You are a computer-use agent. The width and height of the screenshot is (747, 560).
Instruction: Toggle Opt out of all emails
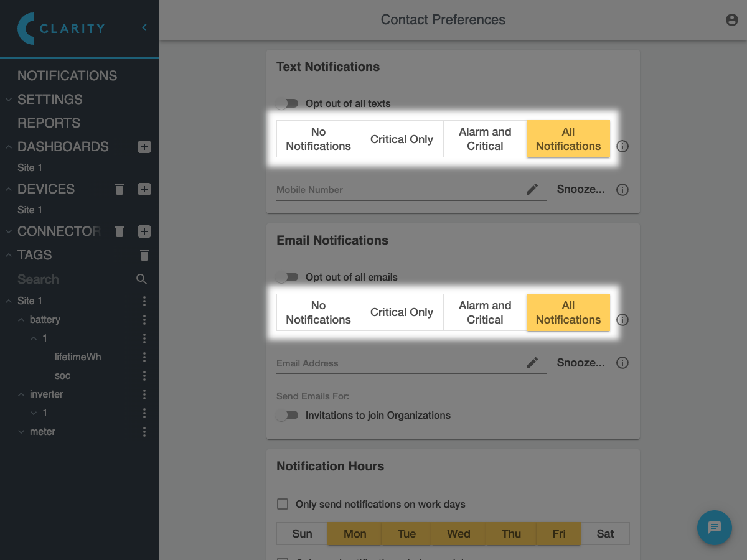pyautogui.click(x=288, y=277)
